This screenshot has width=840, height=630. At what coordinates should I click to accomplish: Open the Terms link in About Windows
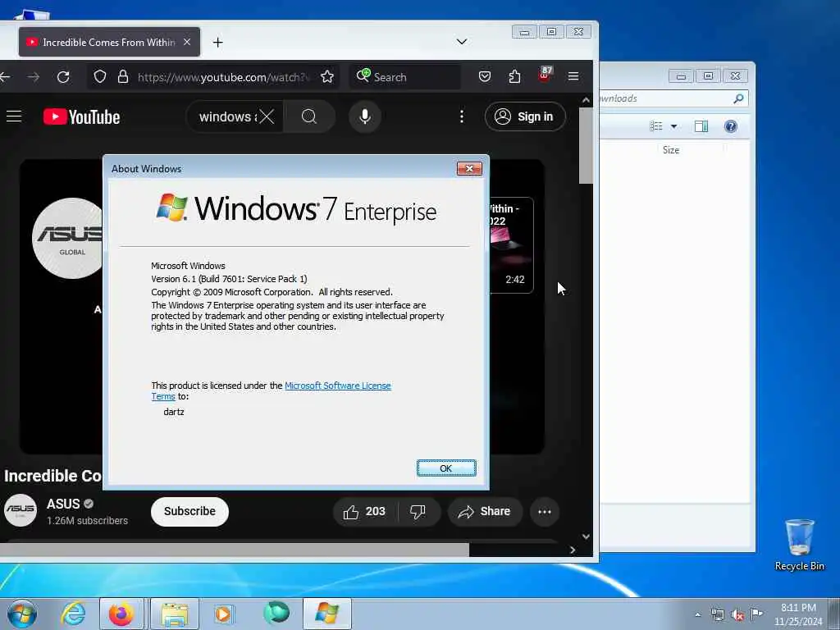(x=163, y=396)
